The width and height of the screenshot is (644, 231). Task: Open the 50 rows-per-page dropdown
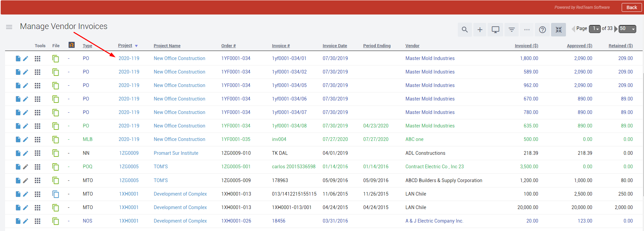pos(627,29)
